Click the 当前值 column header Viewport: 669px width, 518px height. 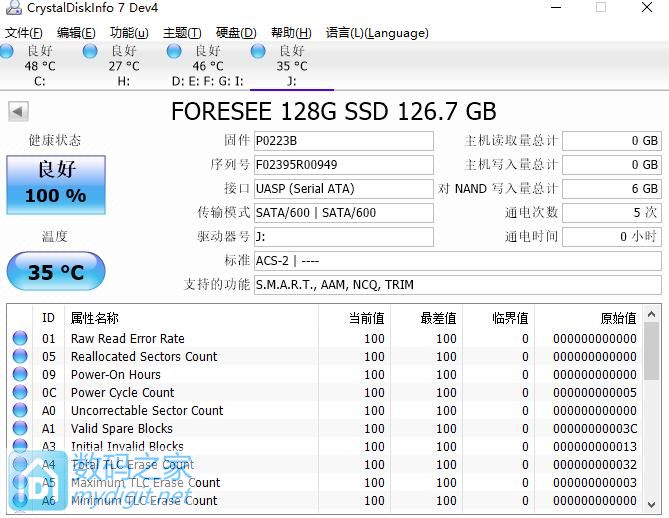355,318
